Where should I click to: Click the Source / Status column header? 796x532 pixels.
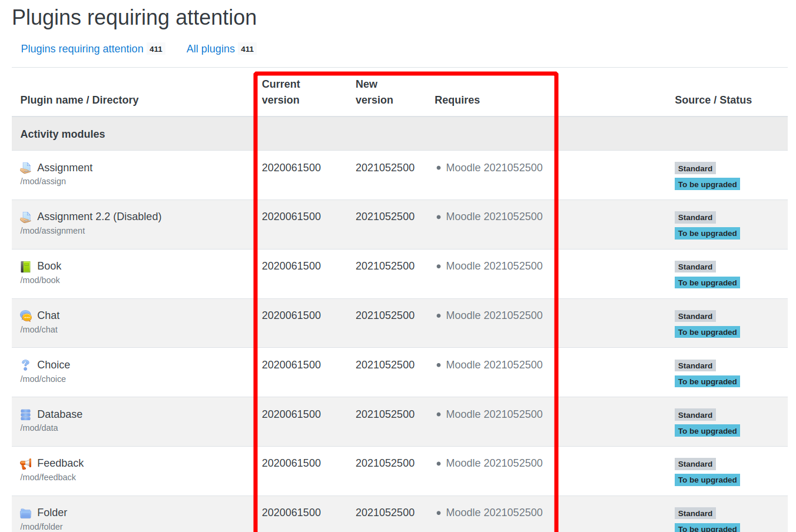(713, 100)
